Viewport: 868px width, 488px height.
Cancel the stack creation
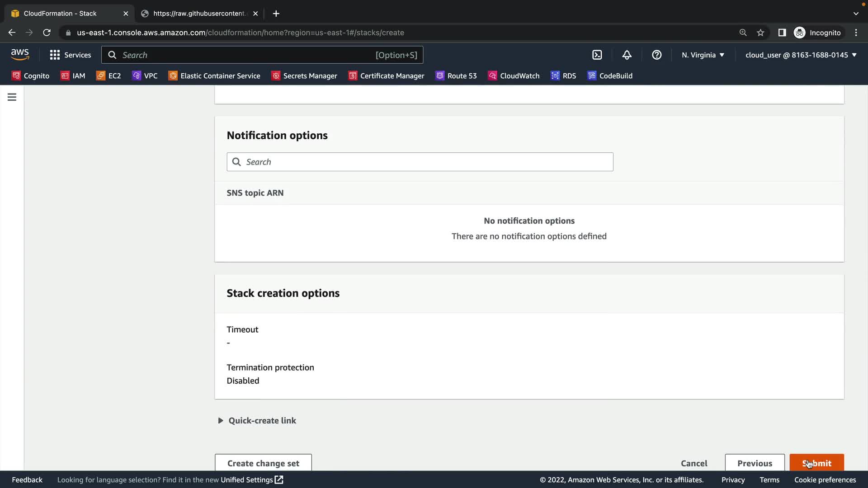tap(694, 463)
